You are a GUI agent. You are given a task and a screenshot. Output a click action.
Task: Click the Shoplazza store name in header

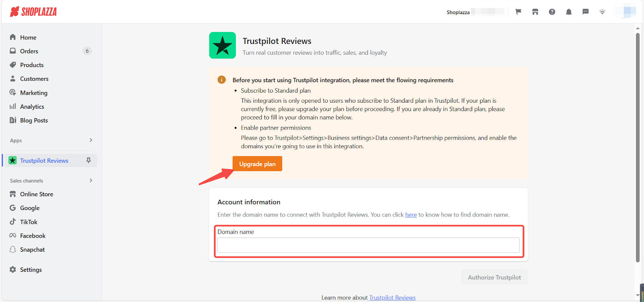[458, 12]
